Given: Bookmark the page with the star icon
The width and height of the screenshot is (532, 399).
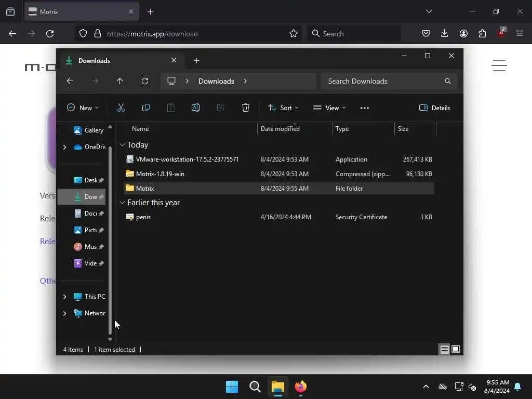Looking at the screenshot, I should coord(294,34).
